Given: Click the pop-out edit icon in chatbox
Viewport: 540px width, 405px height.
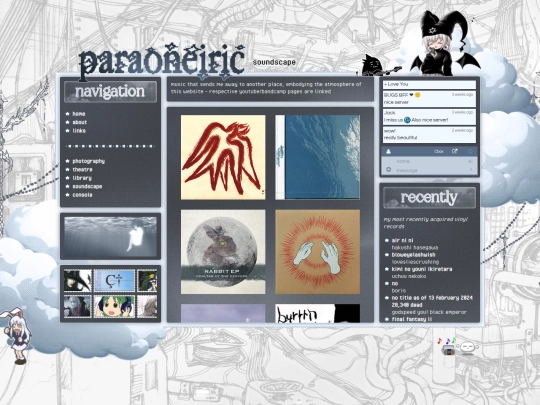Looking at the screenshot, I should point(455,151).
